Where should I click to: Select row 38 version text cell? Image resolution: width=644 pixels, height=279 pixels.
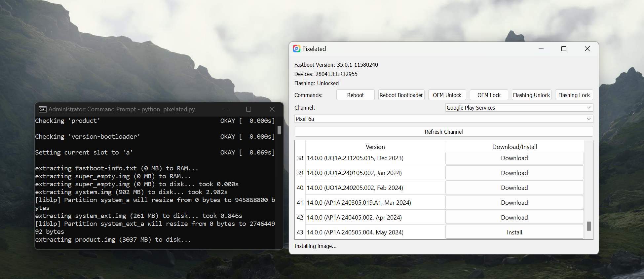(375, 158)
